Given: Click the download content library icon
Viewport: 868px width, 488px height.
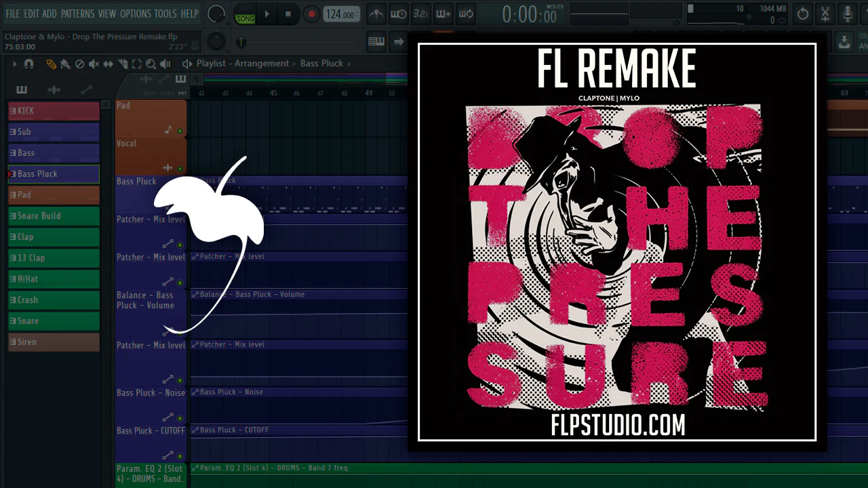Looking at the screenshot, I should pyautogui.click(x=844, y=42).
